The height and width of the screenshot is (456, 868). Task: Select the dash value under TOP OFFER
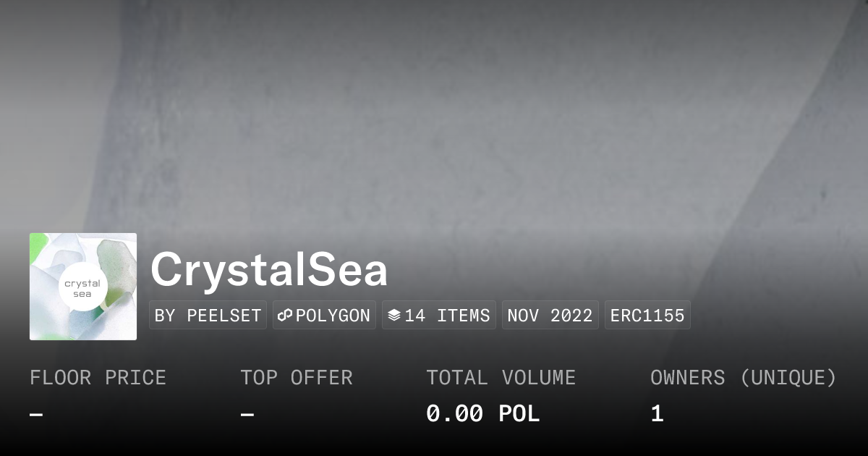247,415
